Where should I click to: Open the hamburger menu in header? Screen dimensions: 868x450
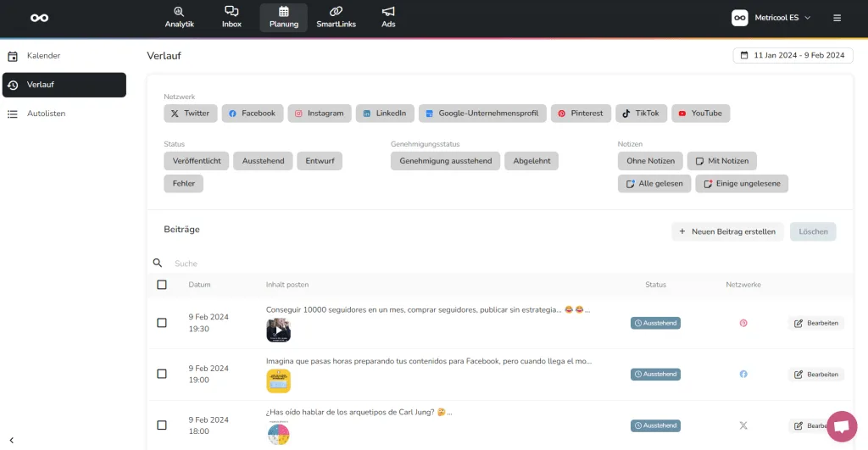[x=837, y=18]
